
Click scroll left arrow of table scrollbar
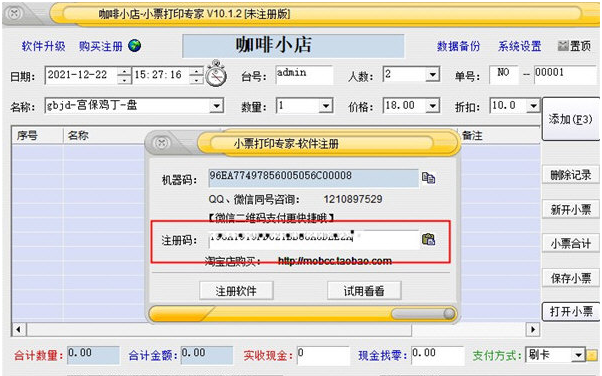(x=18, y=330)
